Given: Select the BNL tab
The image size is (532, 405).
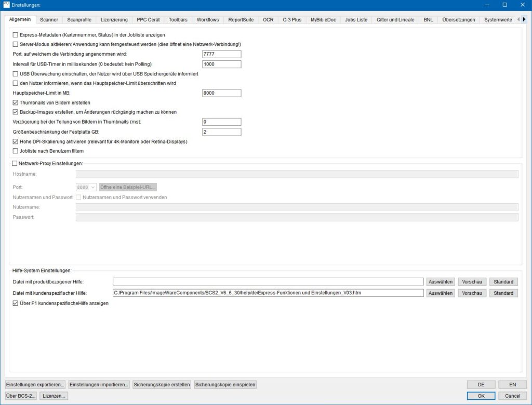Looking at the screenshot, I should [x=428, y=20].
